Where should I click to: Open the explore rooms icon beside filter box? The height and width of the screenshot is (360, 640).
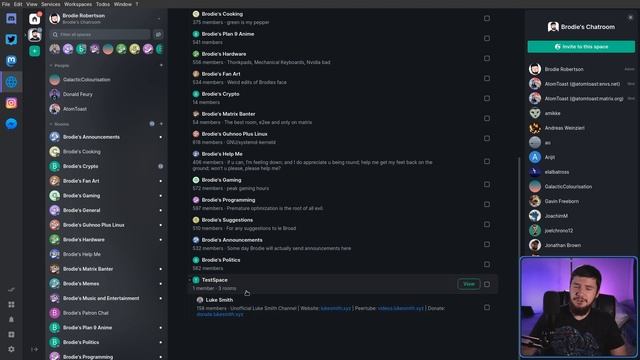(158, 35)
